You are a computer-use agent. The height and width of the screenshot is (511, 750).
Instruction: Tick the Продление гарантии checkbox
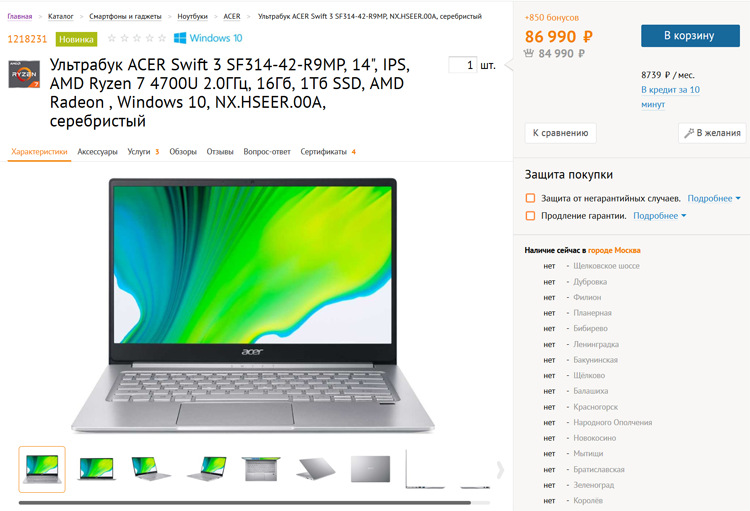click(x=530, y=216)
